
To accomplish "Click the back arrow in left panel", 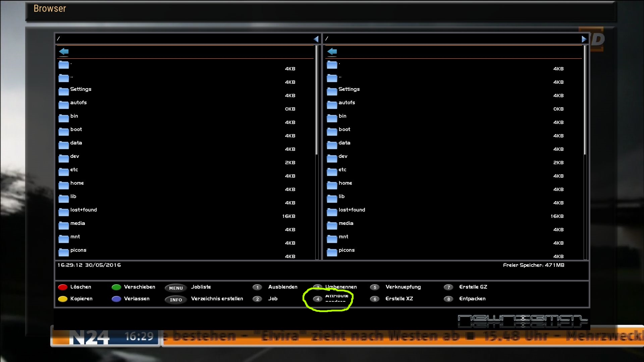I will (x=64, y=52).
